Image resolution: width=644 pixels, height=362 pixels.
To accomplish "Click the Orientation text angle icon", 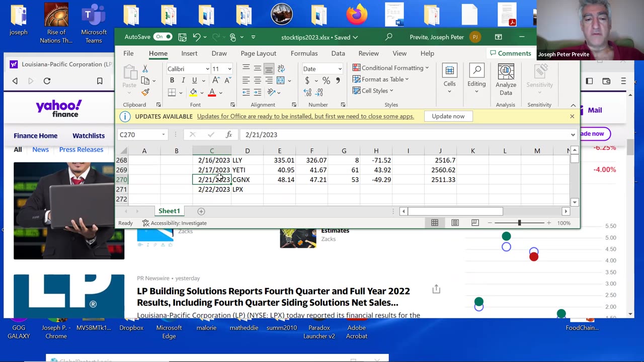I will point(271,93).
